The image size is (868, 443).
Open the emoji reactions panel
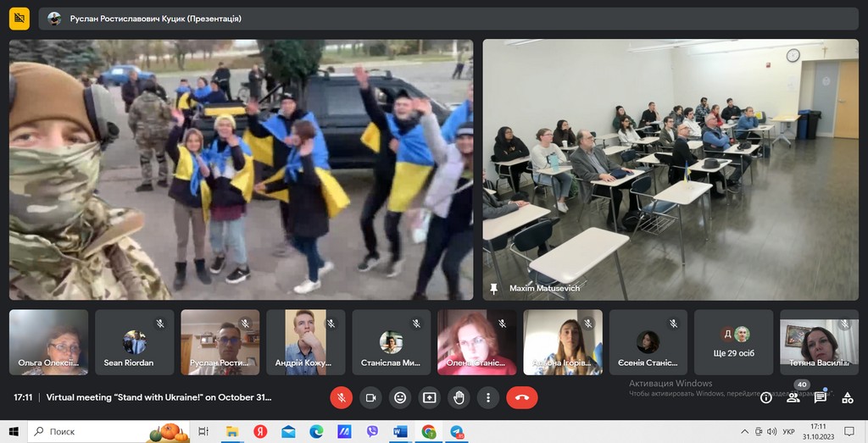[x=400, y=397]
